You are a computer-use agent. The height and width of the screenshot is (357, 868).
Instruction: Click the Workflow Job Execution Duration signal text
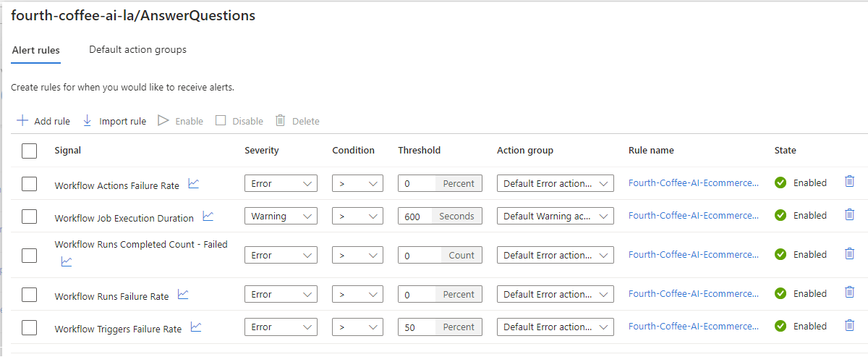(x=124, y=218)
